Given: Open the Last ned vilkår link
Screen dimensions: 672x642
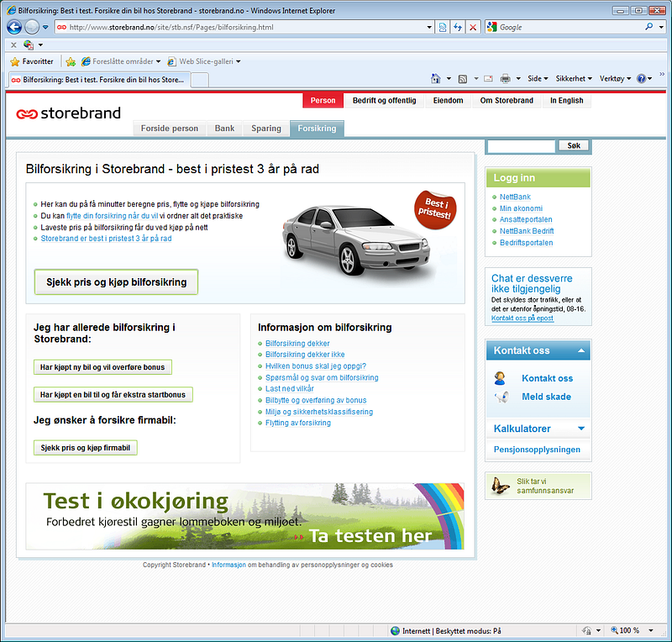Looking at the screenshot, I should tap(289, 389).
